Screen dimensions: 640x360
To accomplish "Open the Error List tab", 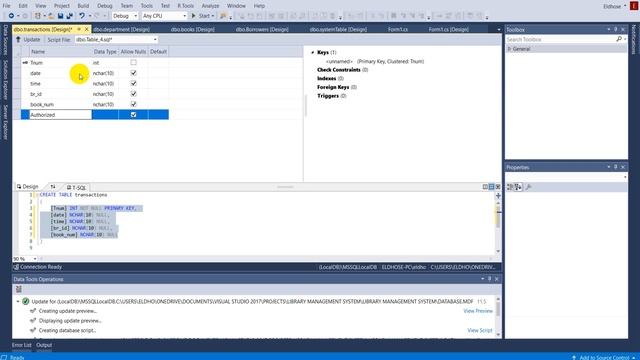I will [x=22, y=345].
